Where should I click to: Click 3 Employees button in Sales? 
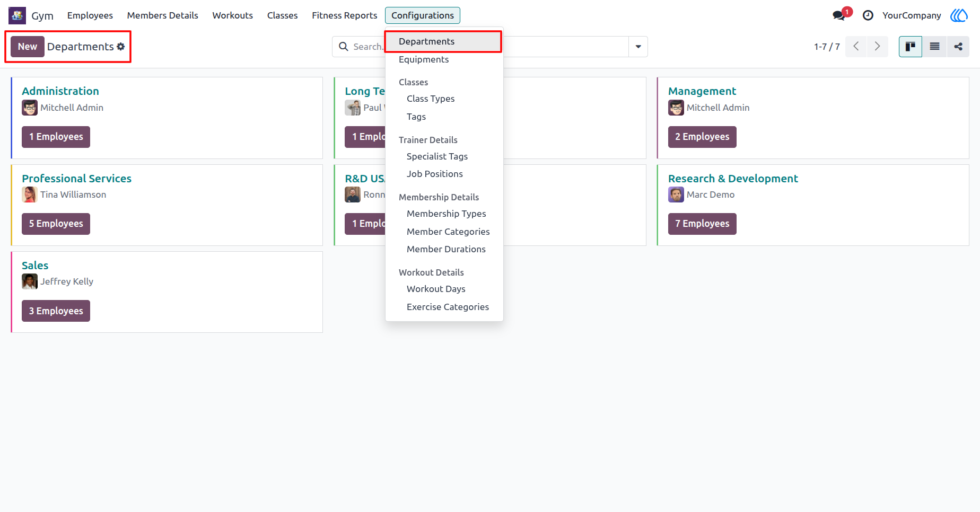(56, 311)
